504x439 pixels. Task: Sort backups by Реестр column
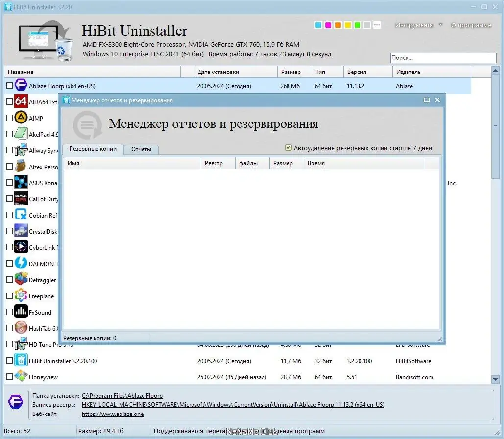pos(218,163)
